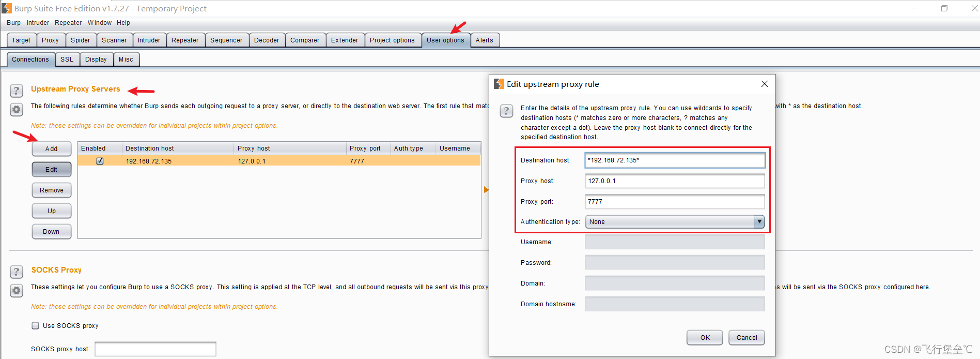The height and width of the screenshot is (359, 980).
Task: Toggle Enabled checkbox for 192.168.72.135 rule
Action: 100,161
